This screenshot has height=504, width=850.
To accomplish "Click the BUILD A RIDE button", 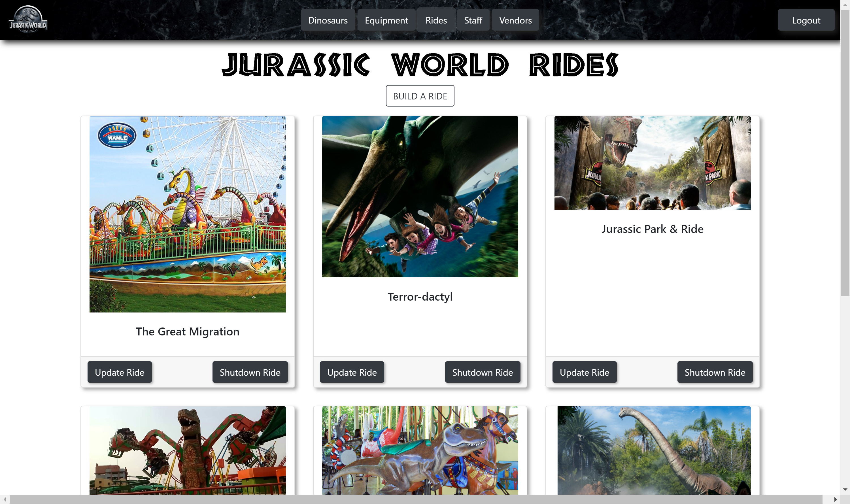I will (420, 96).
